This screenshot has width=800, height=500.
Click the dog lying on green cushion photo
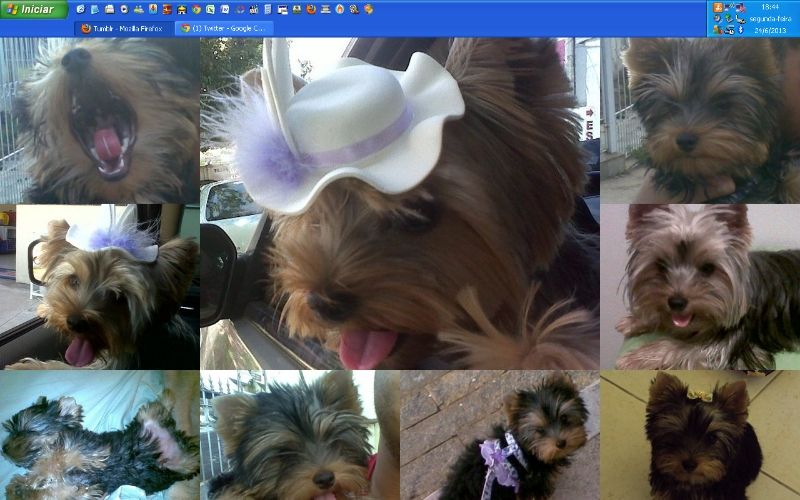[x=700, y=287]
